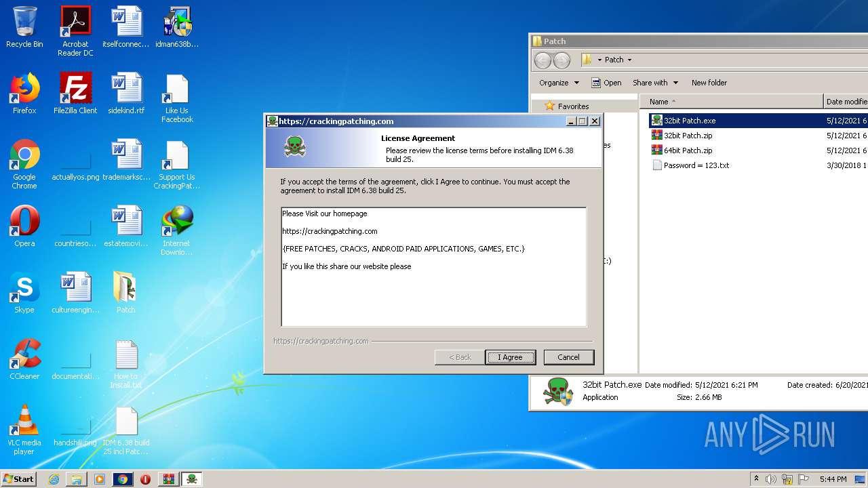Screen dimensions: 868x488
Task: Switch to skull patch installer taskbar button
Action: [x=192, y=479]
